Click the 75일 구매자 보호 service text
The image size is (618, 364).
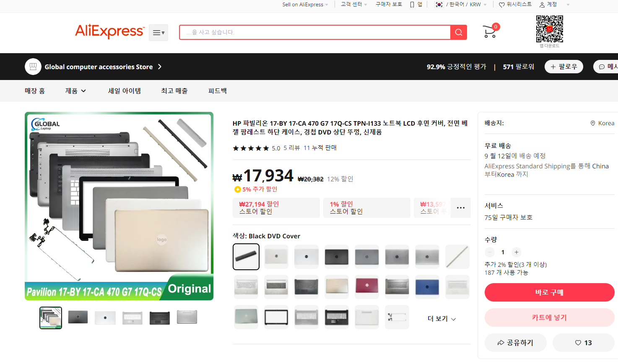(509, 217)
